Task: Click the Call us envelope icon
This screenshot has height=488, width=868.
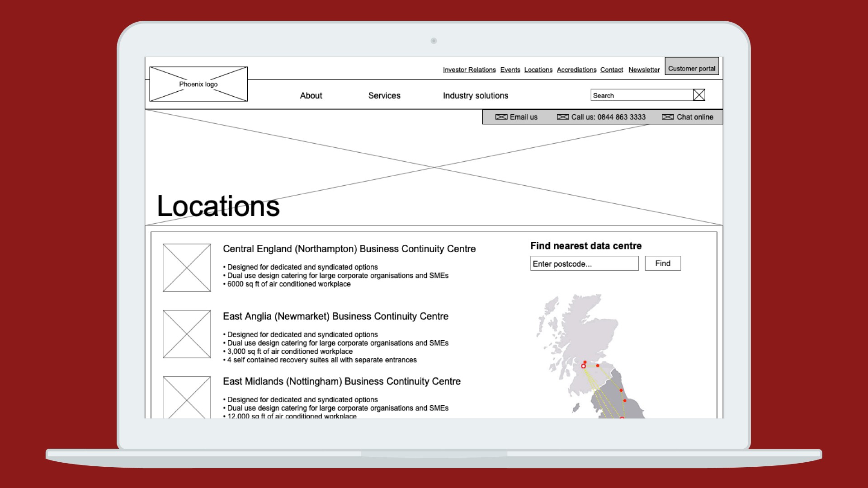Action: tap(562, 117)
